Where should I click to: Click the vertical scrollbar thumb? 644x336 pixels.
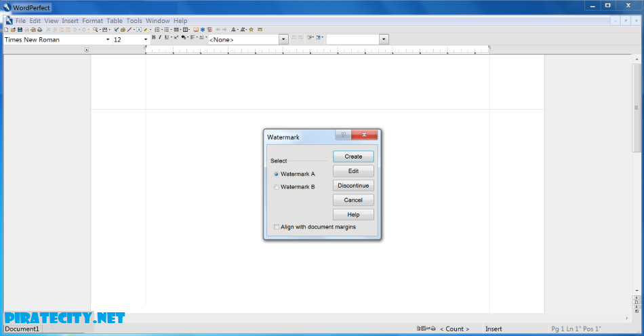pos(637,108)
